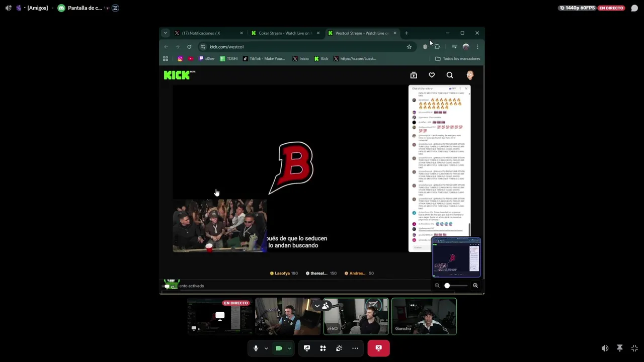Open camera options dropdown arrow
Image resolution: width=644 pixels, height=362 pixels.
pos(289,348)
